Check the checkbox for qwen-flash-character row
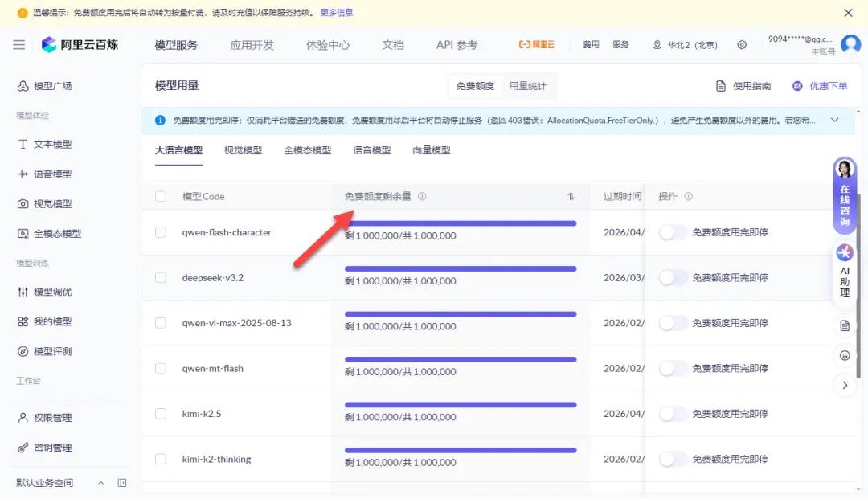Image resolution: width=868 pixels, height=499 pixels. click(161, 232)
